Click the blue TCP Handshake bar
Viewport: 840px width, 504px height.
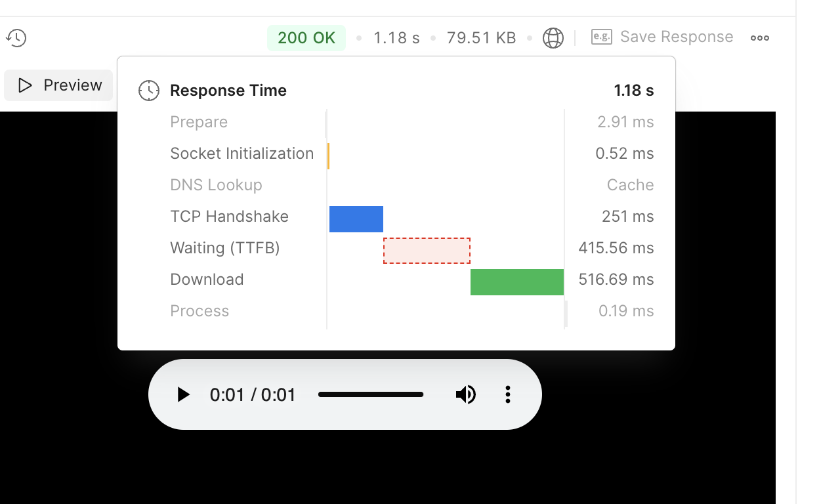click(356, 219)
